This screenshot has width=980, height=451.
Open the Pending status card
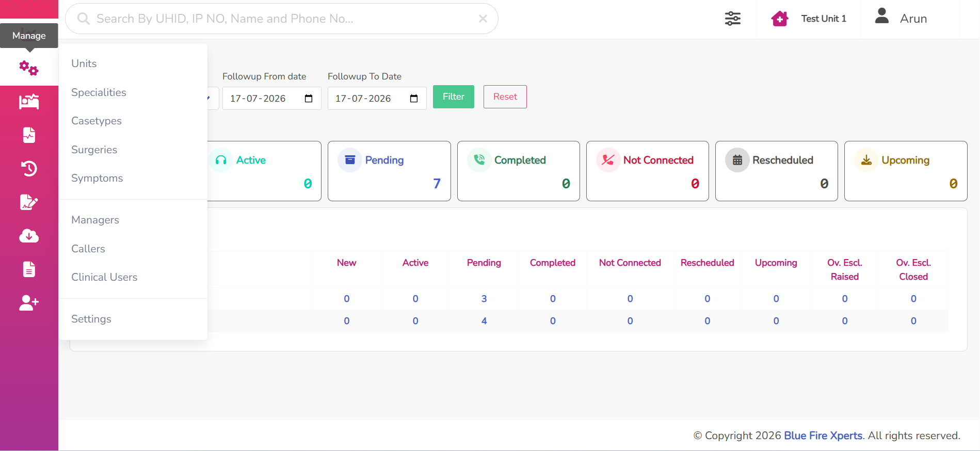[389, 171]
